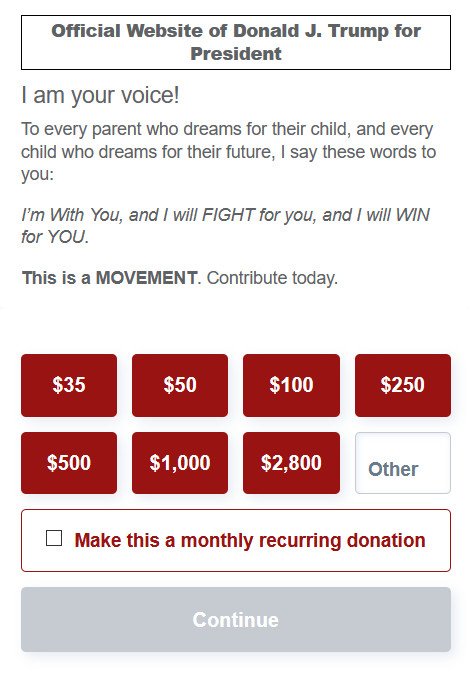
Task: Click the 'Contribute today.' text
Action: [x=272, y=278]
